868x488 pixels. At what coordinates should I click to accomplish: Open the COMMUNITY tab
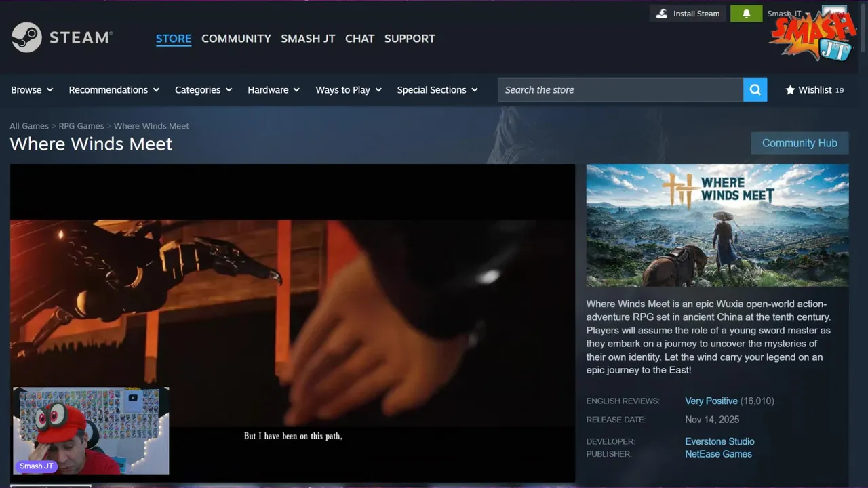[236, 39]
